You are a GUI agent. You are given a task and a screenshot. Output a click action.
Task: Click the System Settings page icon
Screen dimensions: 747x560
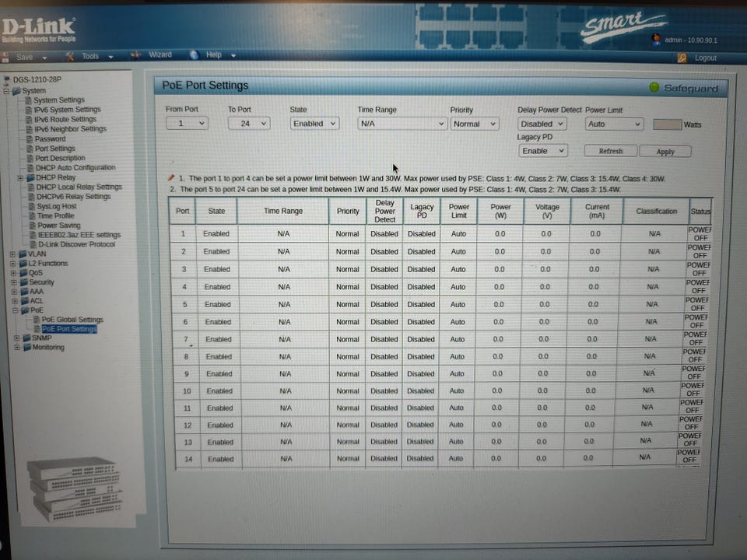[29, 100]
